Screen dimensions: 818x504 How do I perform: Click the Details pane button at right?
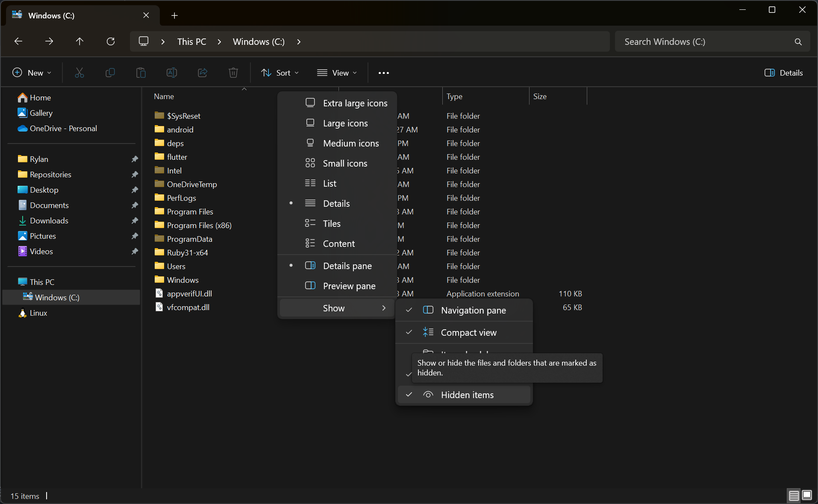click(784, 73)
